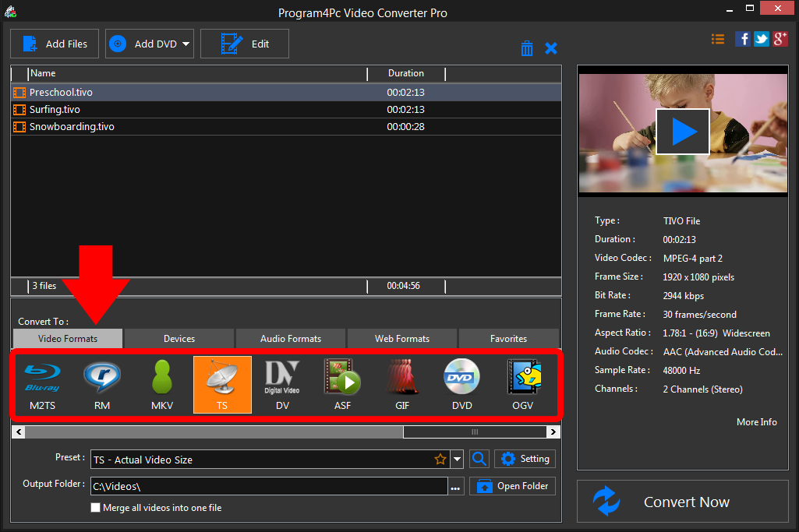Open the Twitter share icon
Viewport: 799px width, 532px height.
click(x=762, y=39)
